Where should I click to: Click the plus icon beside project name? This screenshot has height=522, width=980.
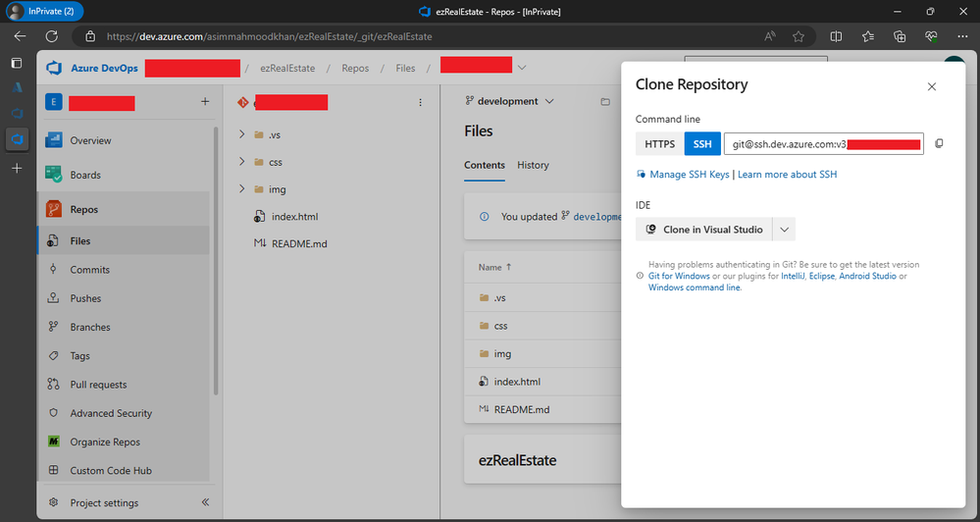pyautogui.click(x=205, y=101)
